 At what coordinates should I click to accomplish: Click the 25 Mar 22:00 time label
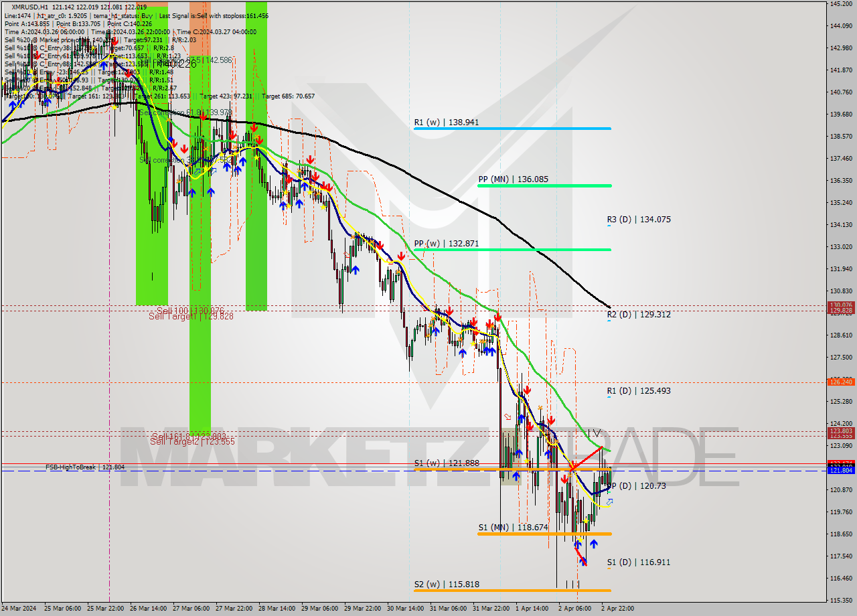104,609
